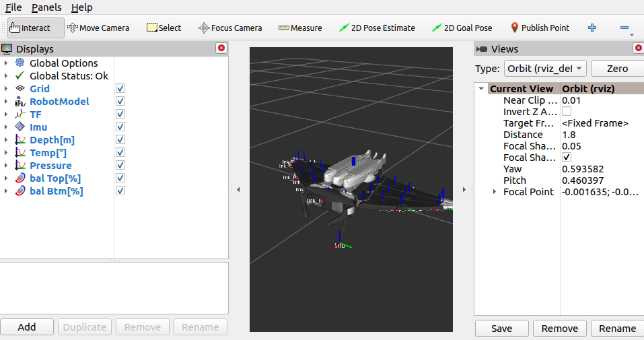
Task: Activate the Select tool
Action: pos(164,28)
